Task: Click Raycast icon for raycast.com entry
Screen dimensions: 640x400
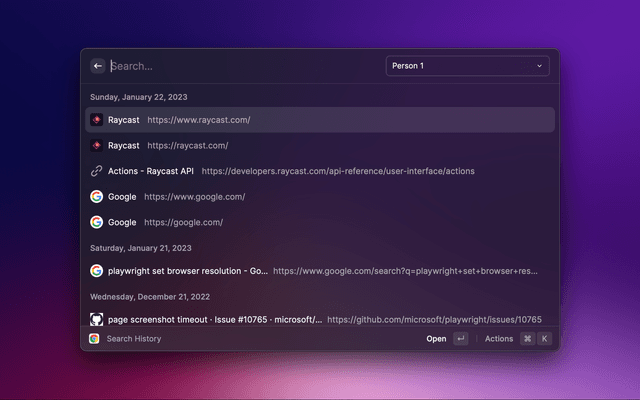Action: (96, 145)
